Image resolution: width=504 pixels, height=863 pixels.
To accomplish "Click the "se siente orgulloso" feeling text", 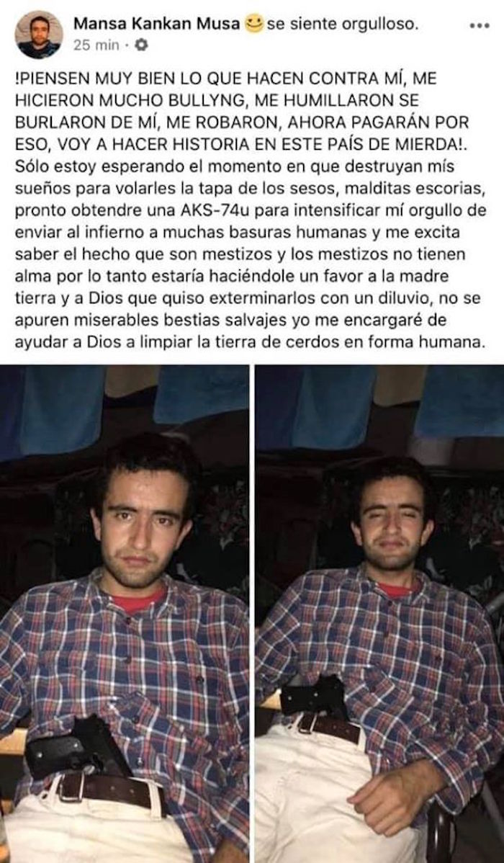I will (342, 24).
